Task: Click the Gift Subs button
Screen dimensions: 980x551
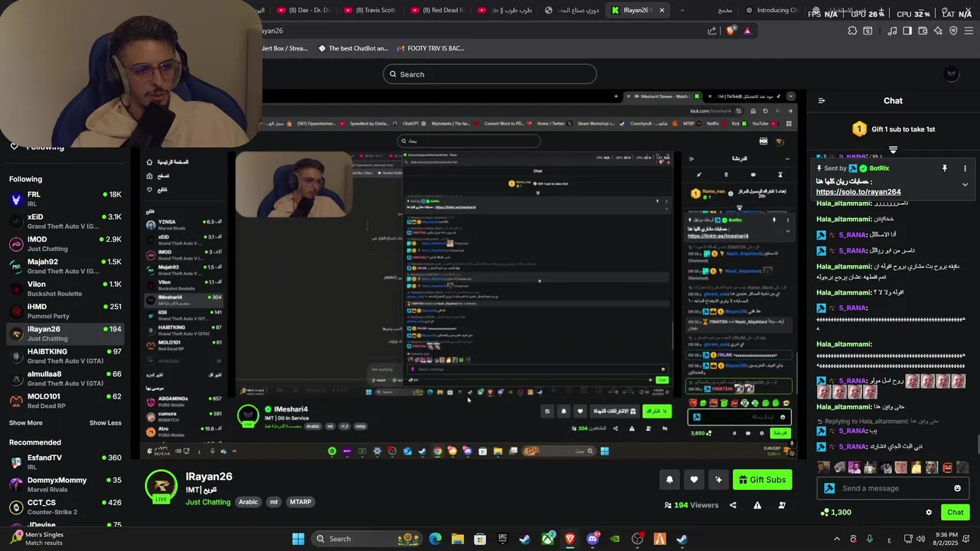Action: click(x=762, y=480)
